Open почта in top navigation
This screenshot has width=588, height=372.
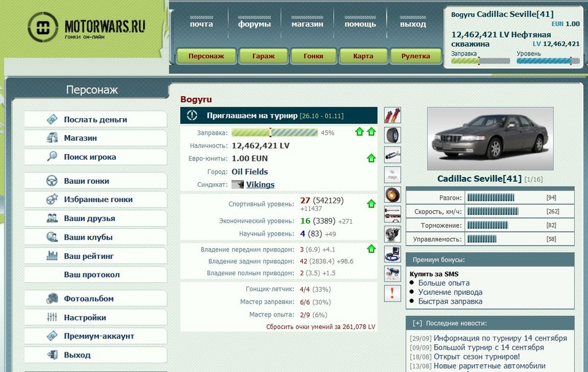coord(202,24)
